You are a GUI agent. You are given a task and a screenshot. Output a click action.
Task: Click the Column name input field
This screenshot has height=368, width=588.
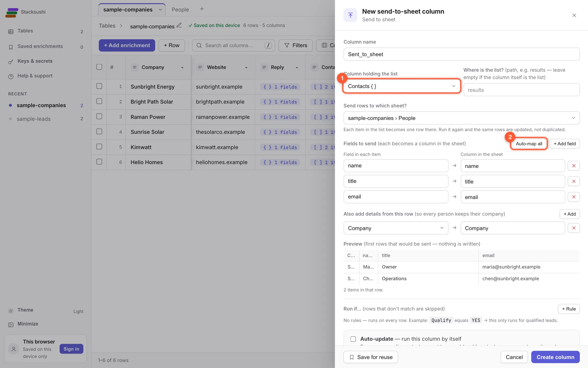click(x=461, y=54)
